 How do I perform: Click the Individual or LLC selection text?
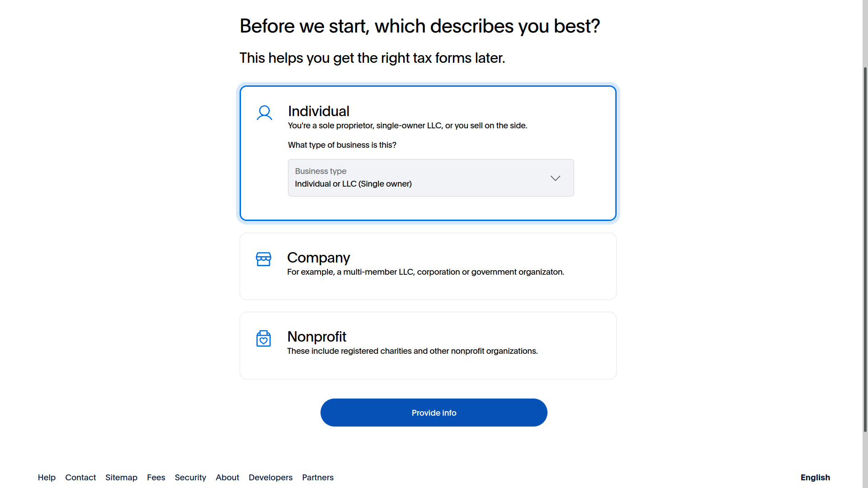pyautogui.click(x=353, y=183)
